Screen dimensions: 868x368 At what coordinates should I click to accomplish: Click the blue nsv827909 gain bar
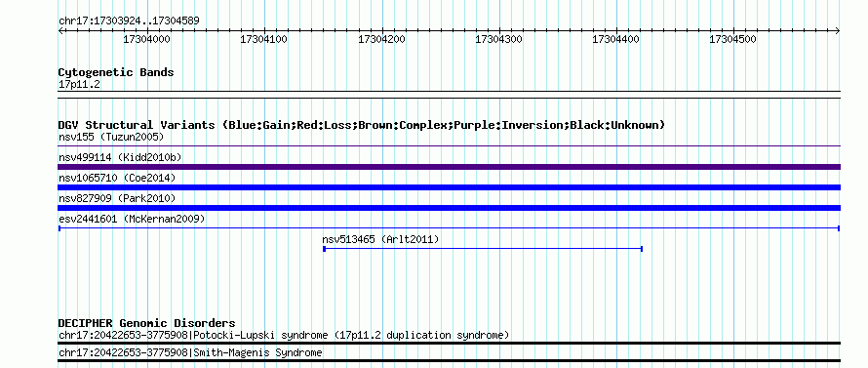pos(450,208)
